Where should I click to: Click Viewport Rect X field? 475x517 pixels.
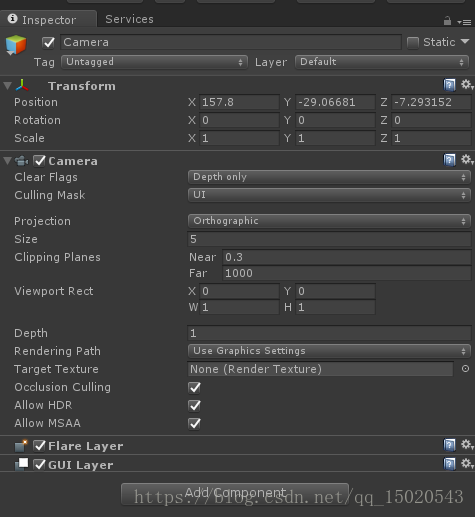click(x=239, y=291)
